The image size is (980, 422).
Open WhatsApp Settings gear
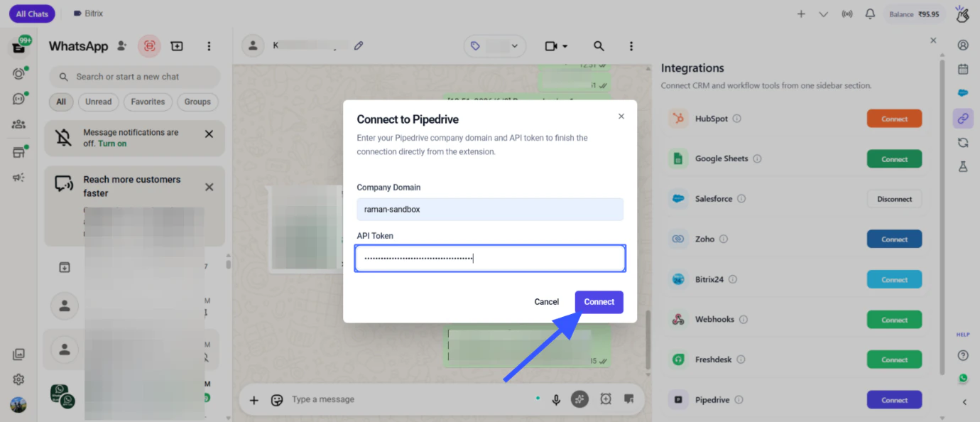[x=19, y=379]
